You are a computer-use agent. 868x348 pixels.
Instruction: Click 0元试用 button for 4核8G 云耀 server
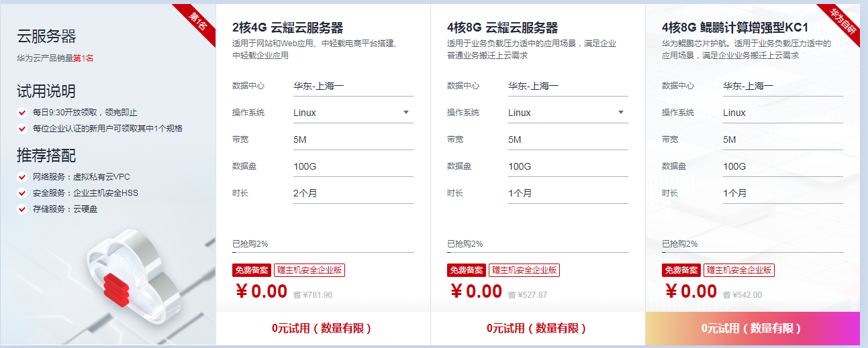pyautogui.click(x=537, y=329)
